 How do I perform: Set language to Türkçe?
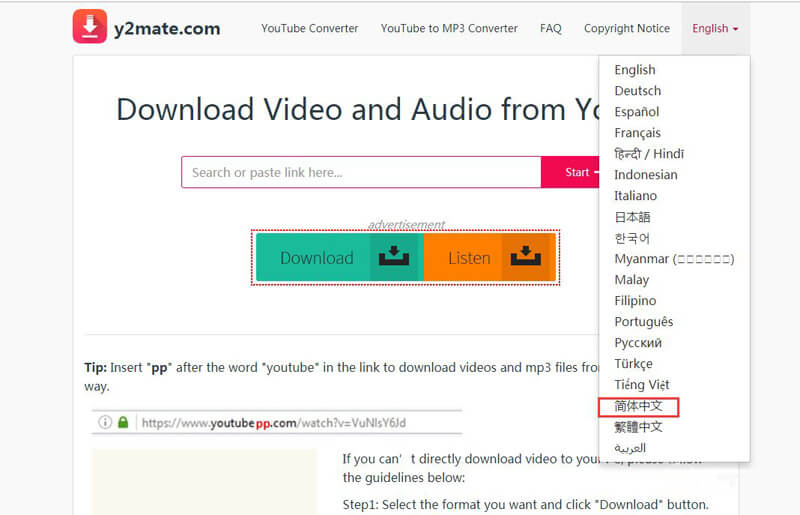tap(633, 364)
